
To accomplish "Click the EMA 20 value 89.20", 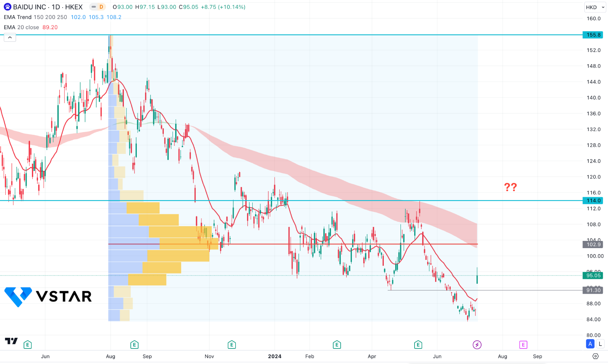I will pyautogui.click(x=50, y=27).
